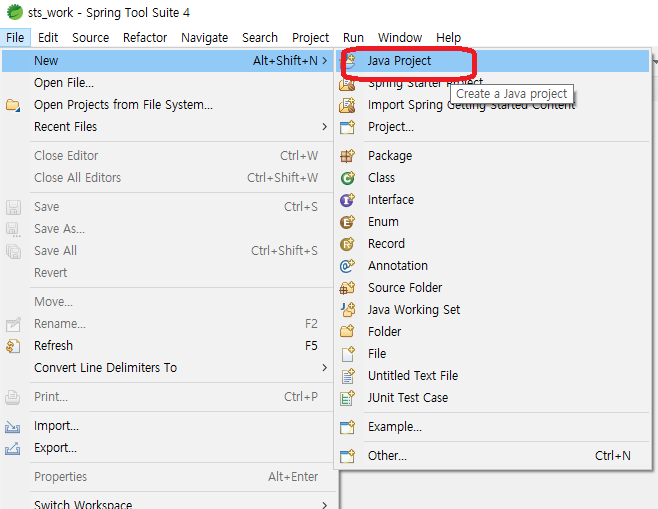Expand the Convert Line Delimiters To arrow
The image size is (658, 509).
[x=324, y=368]
